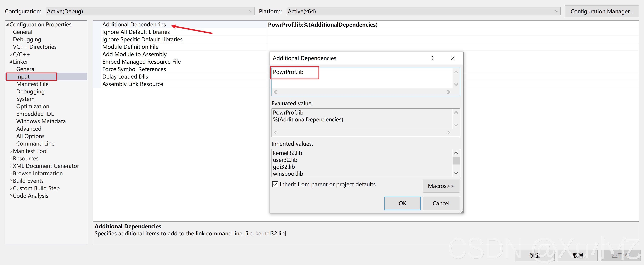Collapse the Linker tree node
Viewport: 644px width, 265px height.
coord(10,62)
